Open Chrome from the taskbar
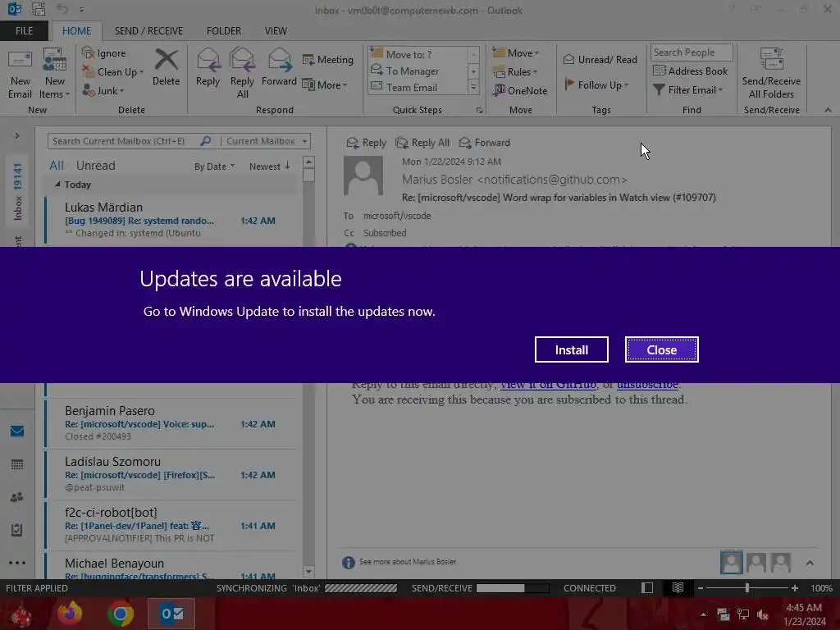This screenshot has width=840, height=630. click(x=121, y=614)
